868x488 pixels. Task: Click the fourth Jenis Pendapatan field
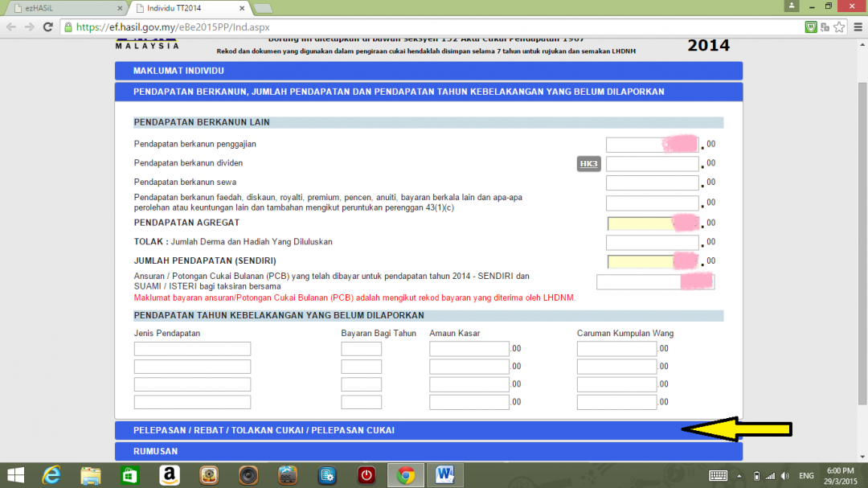pos(192,402)
